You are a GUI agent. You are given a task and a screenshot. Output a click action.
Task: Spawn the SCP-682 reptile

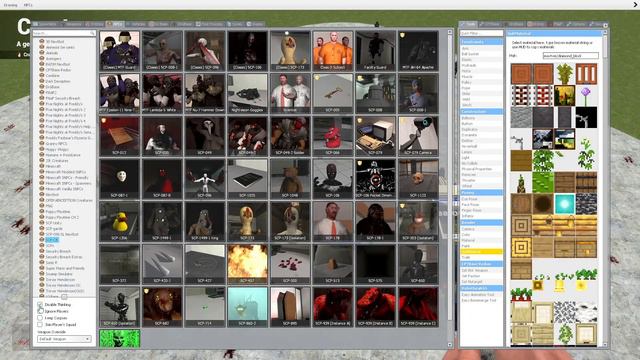click(162, 307)
